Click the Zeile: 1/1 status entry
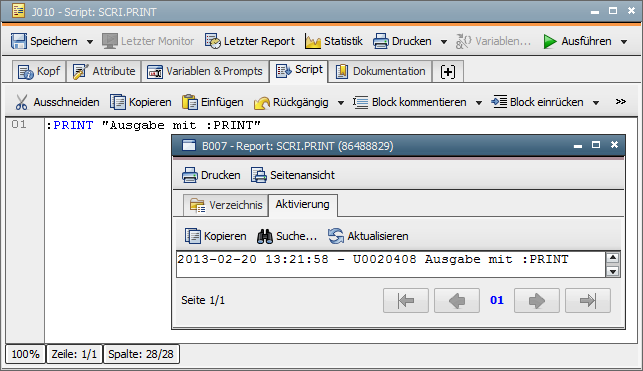Screen dimensions: 643x371 coord(74,354)
